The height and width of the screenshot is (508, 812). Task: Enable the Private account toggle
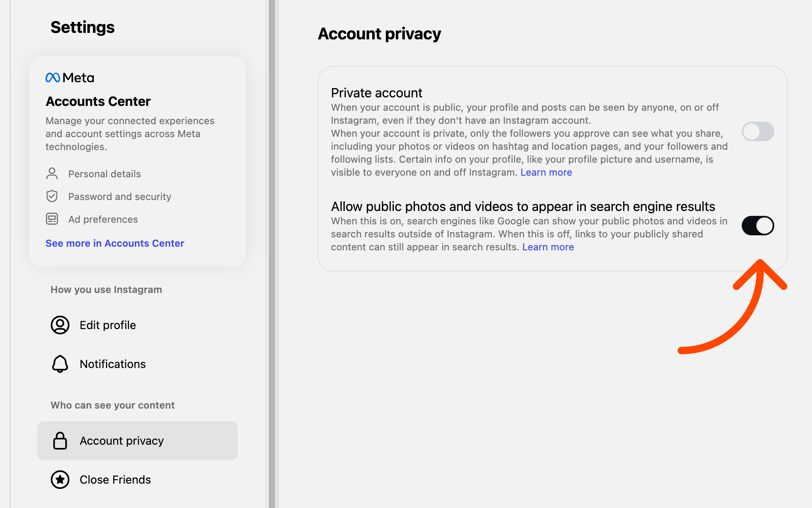(x=758, y=131)
